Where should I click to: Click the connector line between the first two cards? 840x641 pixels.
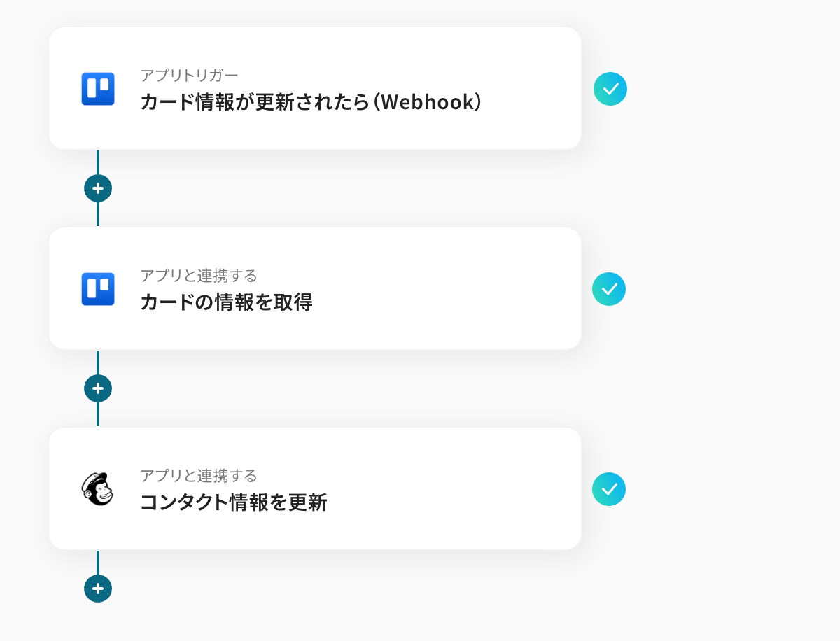pos(98,214)
